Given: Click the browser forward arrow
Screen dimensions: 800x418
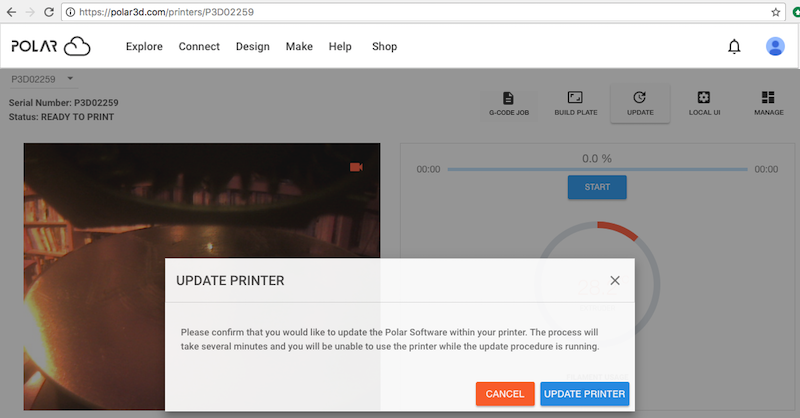Looking at the screenshot, I should (30, 12).
